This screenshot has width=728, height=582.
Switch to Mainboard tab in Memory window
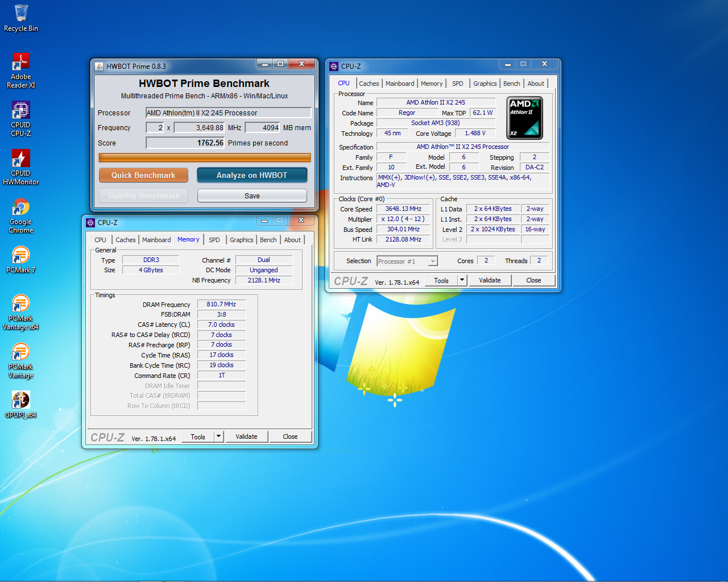156,240
